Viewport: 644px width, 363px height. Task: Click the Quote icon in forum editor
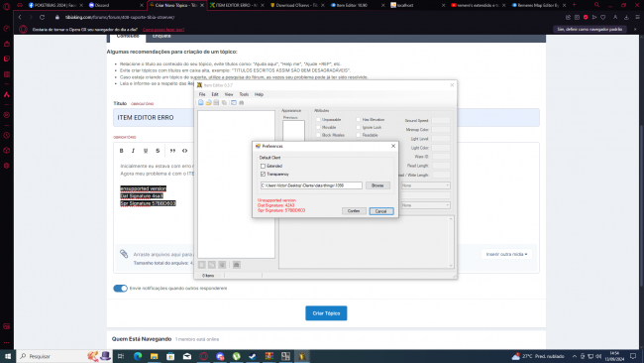point(173,151)
